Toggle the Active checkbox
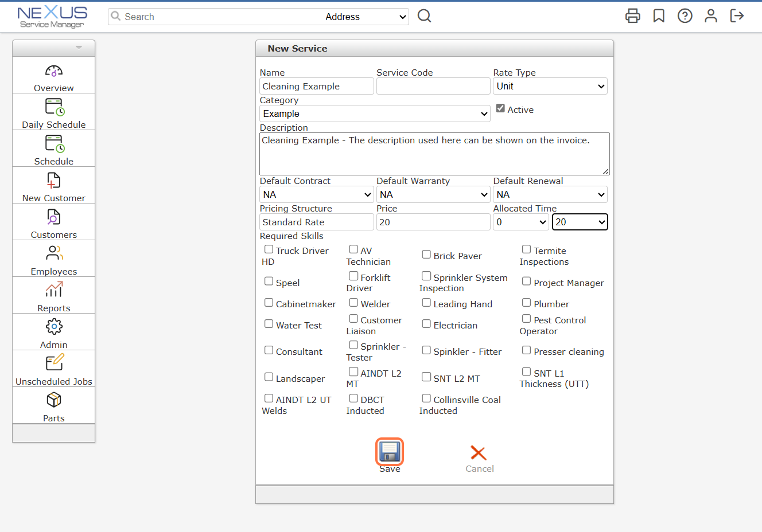Screen dimensions: 762x532 click(x=500, y=108)
